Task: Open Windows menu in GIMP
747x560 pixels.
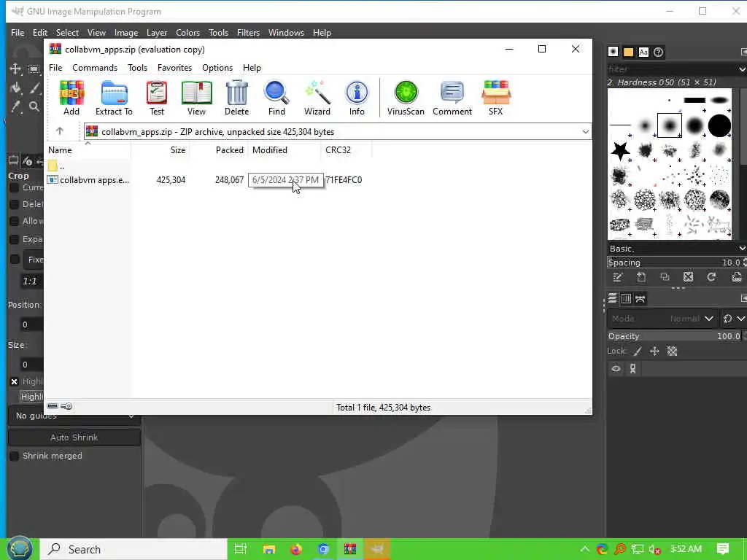Action: (286, 32)
